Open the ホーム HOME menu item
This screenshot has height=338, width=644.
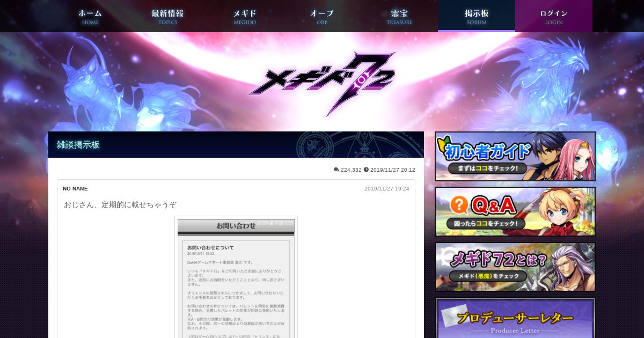(x=90, y=16)
